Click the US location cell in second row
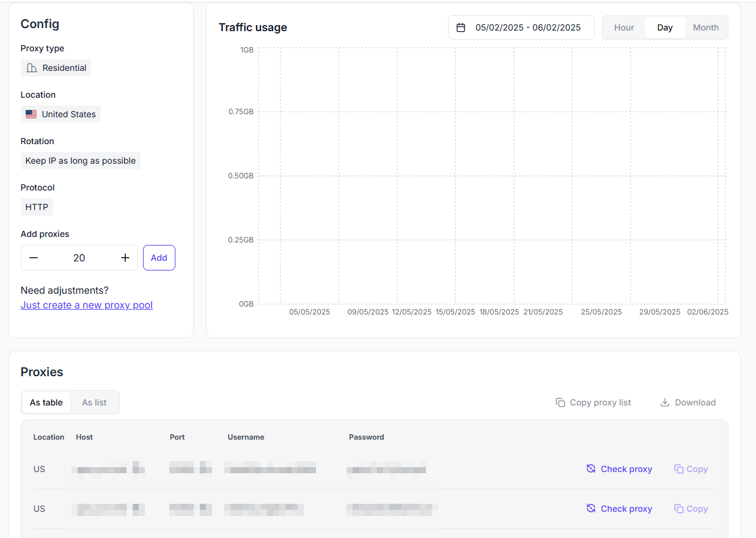The image size is (756, 538). point(40,509)
